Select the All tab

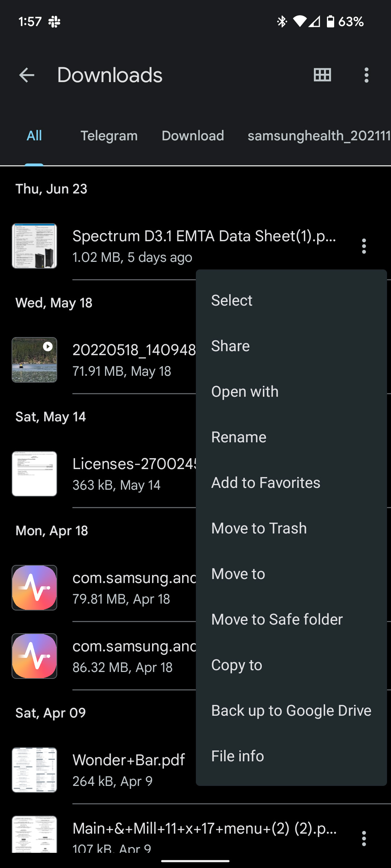[x=34, y=136]
